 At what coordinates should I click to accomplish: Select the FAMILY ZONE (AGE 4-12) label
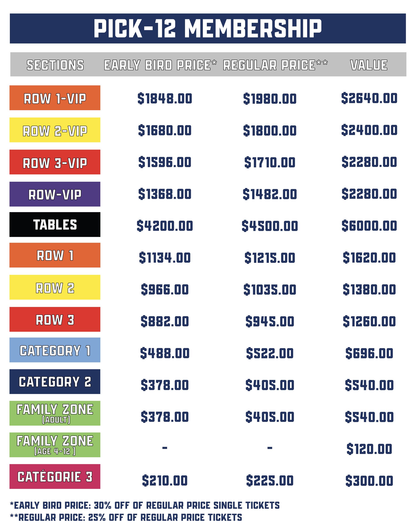point(55,445)
